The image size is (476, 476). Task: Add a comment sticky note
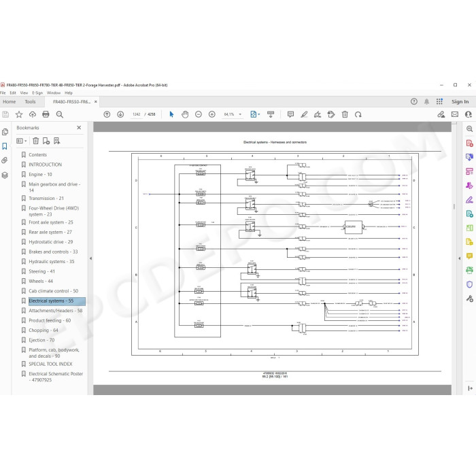[290, 114]
